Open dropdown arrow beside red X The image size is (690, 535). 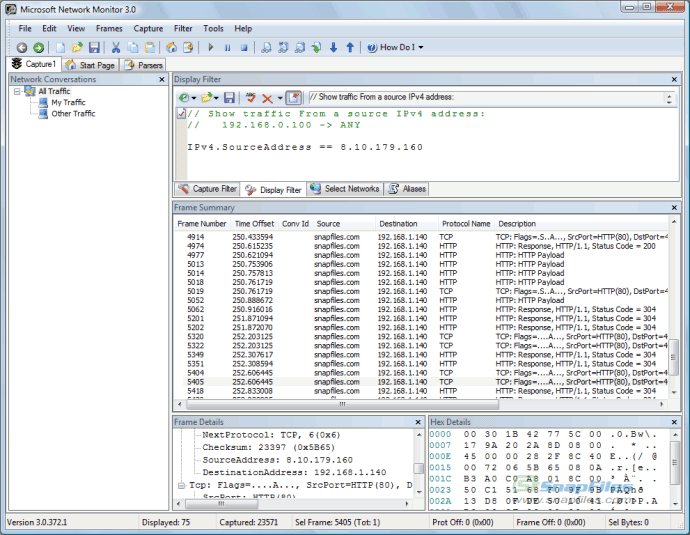pos(279,98)
